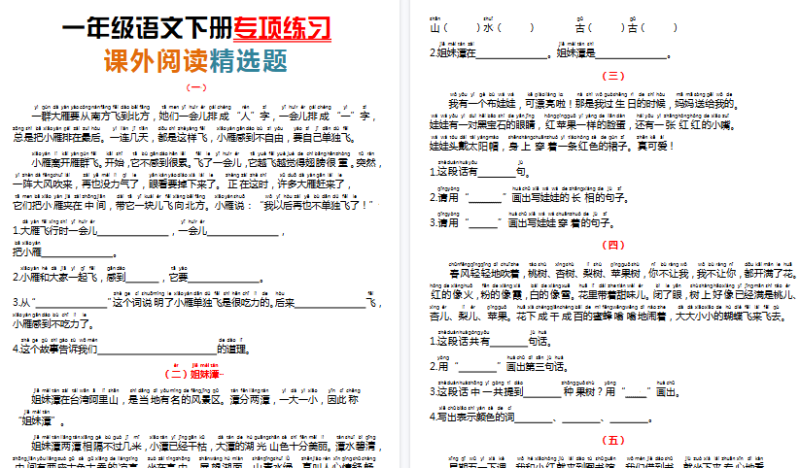The height and width of the screenshot is (468, 800).
Task: Click the question about "画出写娃娃的长相的句子"
Action: (529, 197)
